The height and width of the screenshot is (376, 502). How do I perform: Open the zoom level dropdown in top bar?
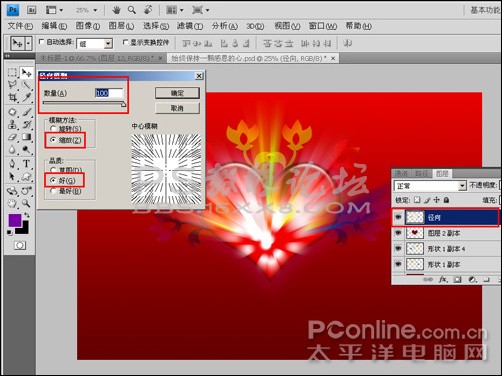(x=86, y=10)
